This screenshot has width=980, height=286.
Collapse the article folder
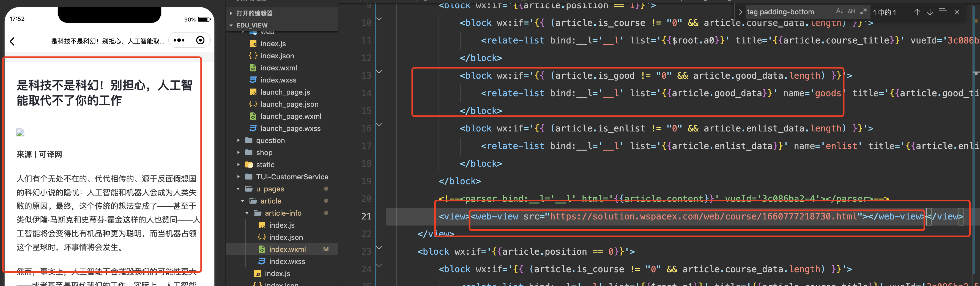[243, 201]
